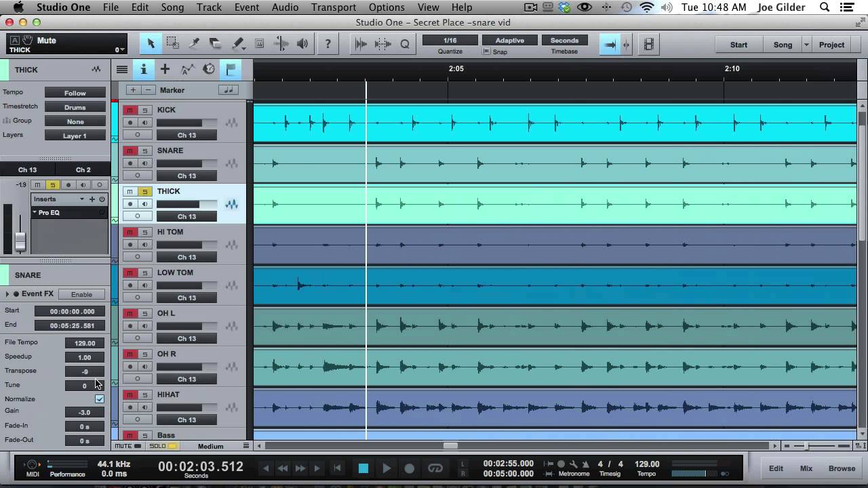Expand the Event FX section
The image size is (868, 488).
point(7,294)
